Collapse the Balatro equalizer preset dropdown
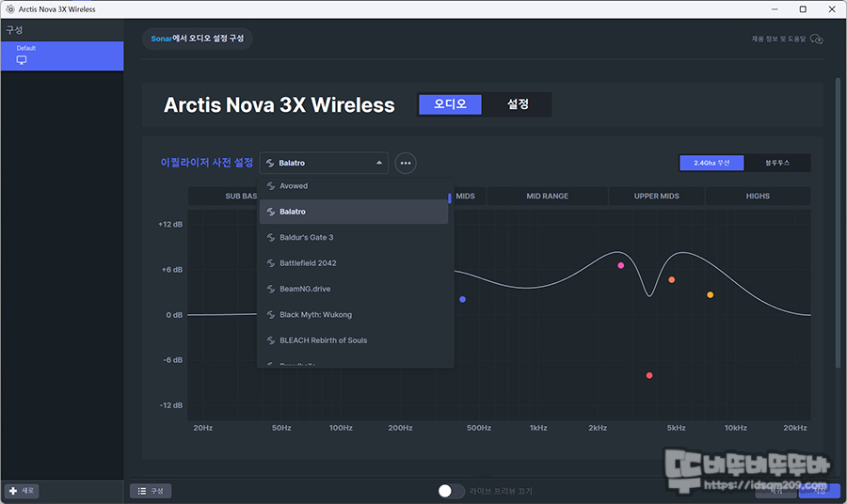Image resolution: width=847 pixels, height=504 pixels. [324, 163]
